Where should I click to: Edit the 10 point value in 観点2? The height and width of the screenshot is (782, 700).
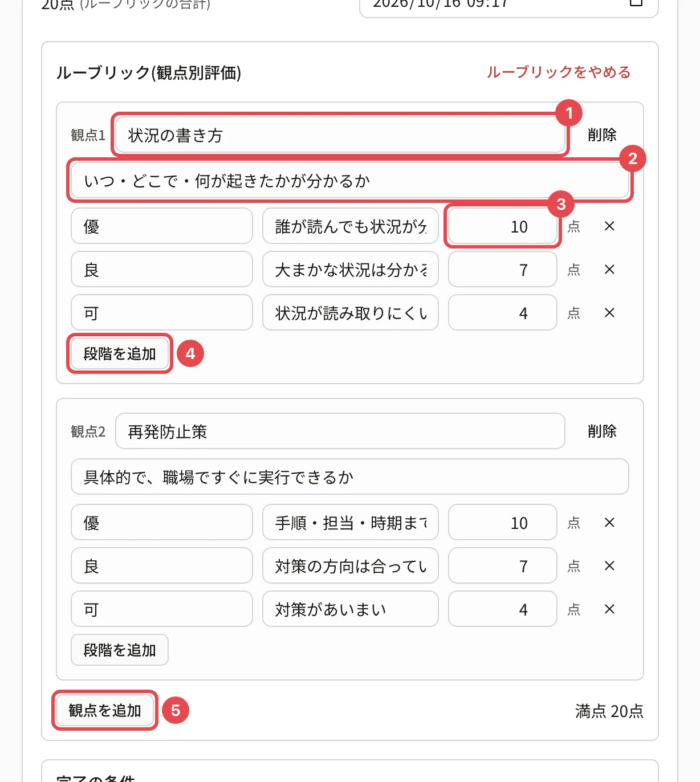[503, 523]
